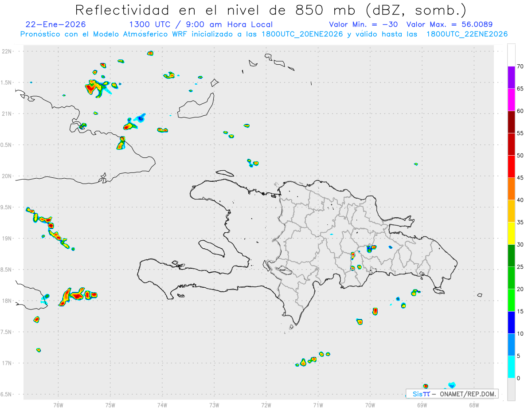The width and height of the screenshot is (532, 411).
Task: Click the purple 65–70 dBZ colorbar segment
Action: point(511,78)
